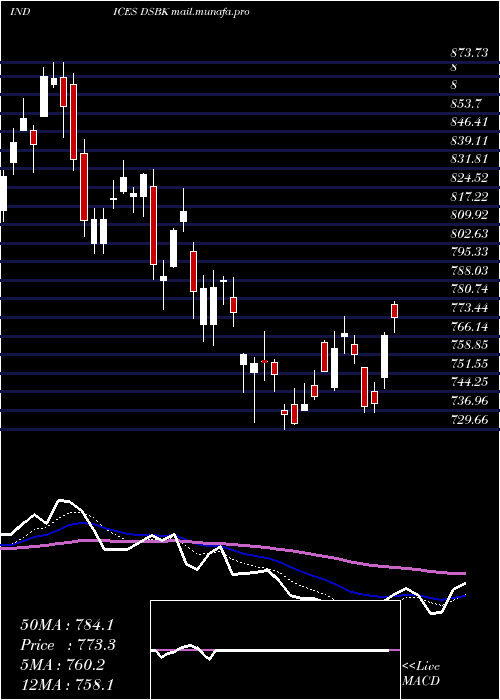The image size is (500, 700).
Task: Select the 802.63 price label
Action: pyautogui.click(x=469, y=233)
